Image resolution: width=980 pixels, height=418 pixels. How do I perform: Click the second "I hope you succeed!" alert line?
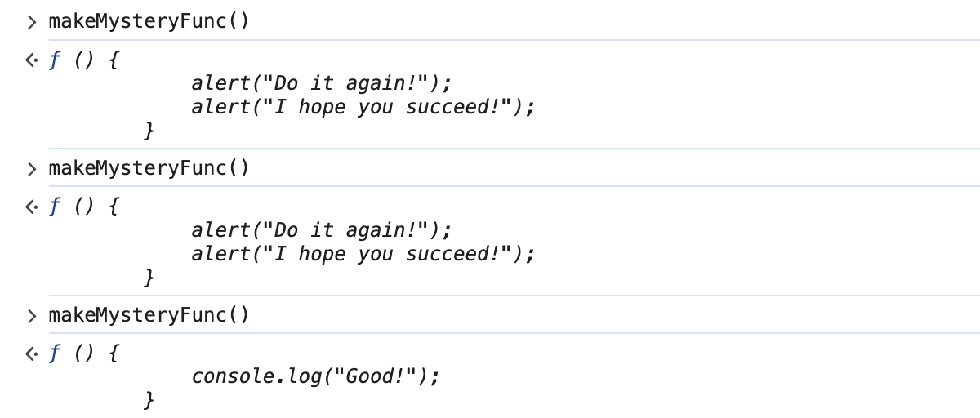(363, 254)
